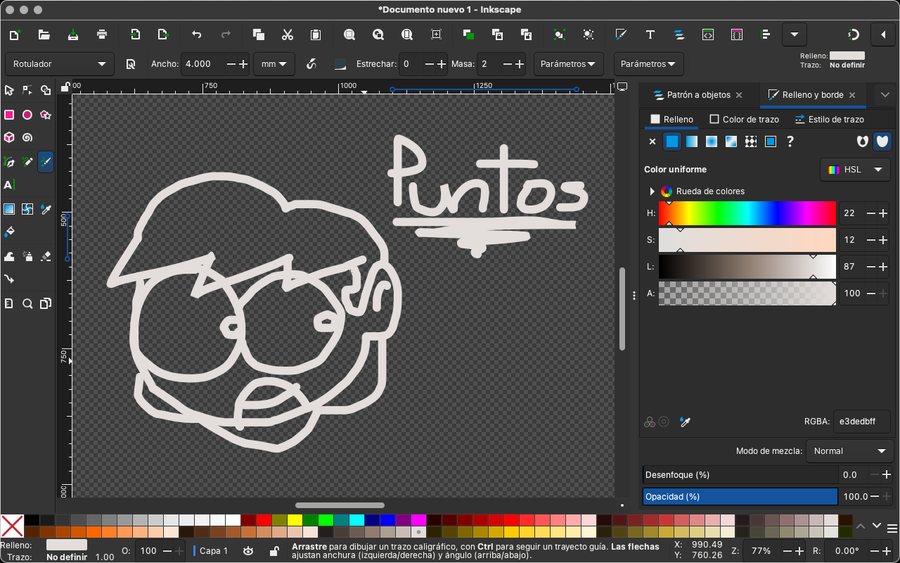Select Radial gradient fill type

[711, 141]
